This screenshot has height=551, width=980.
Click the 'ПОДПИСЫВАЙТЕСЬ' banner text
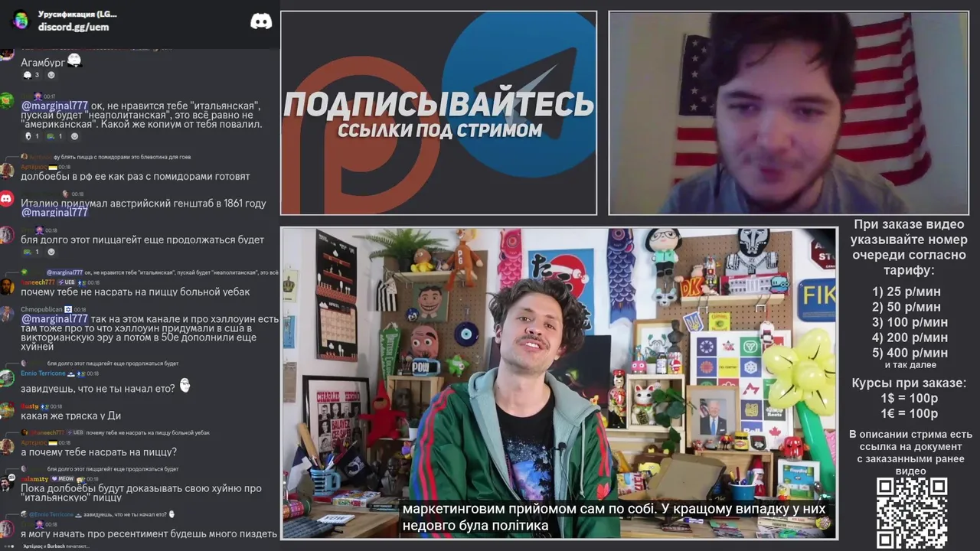tap(439, 104)
